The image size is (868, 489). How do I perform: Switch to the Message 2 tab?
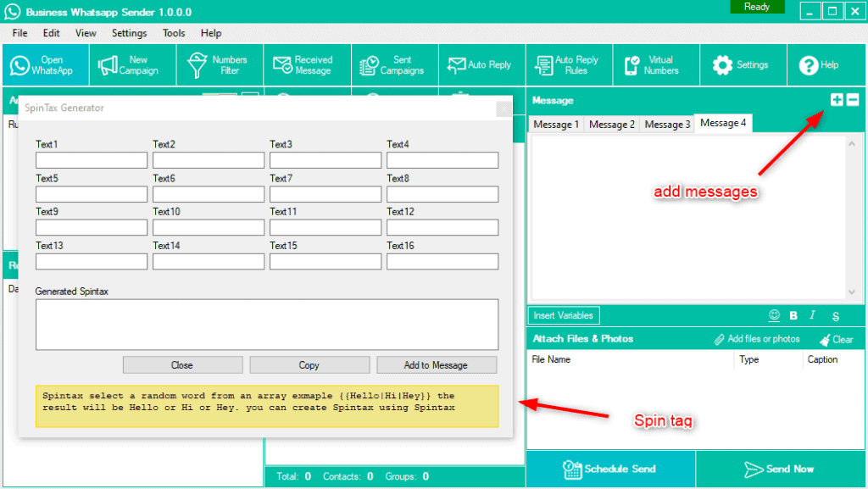coord(612,124)
